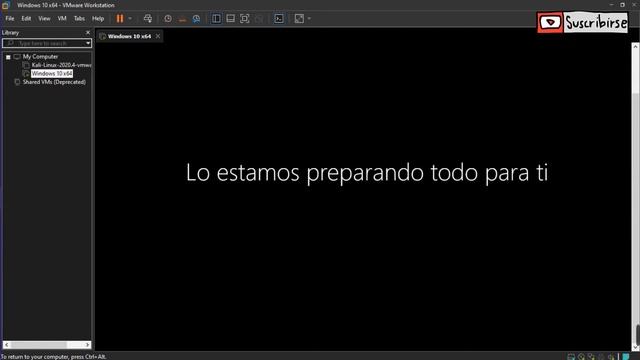This screenshot has height=360, width=640.
Task: Take a snapshot of this VM
Action: (x=168, y=18)
